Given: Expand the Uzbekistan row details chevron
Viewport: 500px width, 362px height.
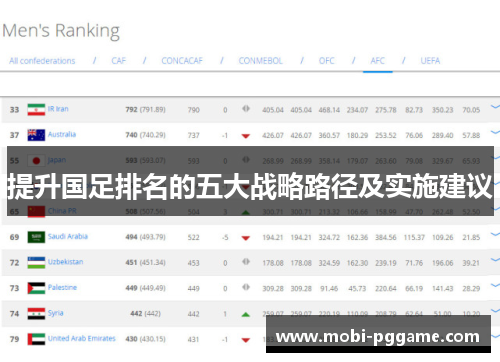Looking at the screenshot, I should tap(495, 260).
